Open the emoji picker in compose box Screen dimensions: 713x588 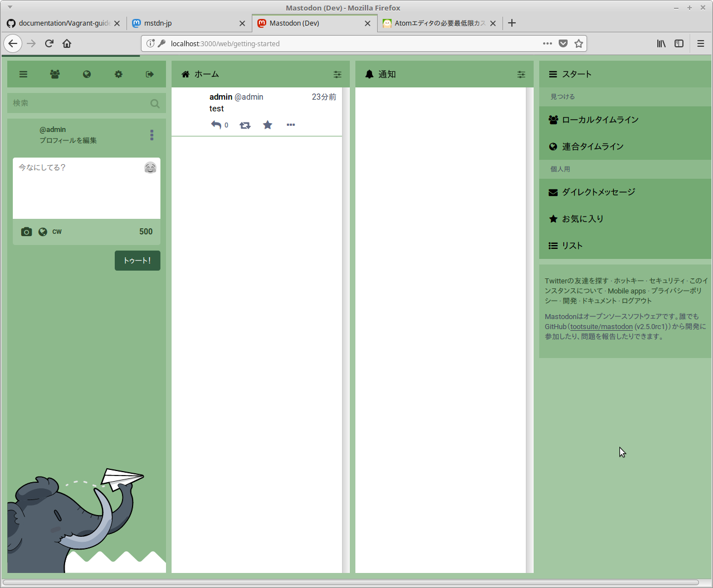pyautogui.click(x=150, y=168)
